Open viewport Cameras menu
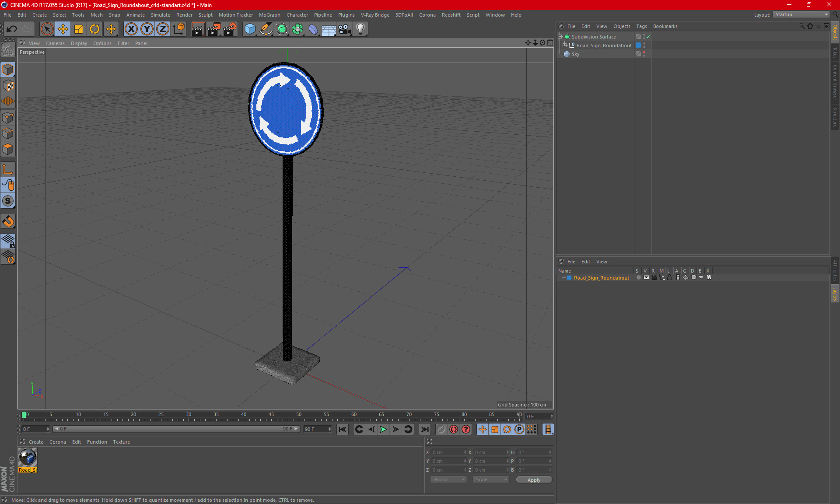 coord(55,43)
